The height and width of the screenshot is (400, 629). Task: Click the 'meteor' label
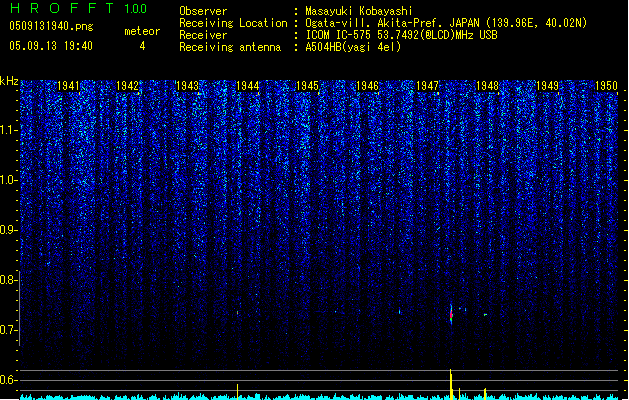click(x=142, y=31)
